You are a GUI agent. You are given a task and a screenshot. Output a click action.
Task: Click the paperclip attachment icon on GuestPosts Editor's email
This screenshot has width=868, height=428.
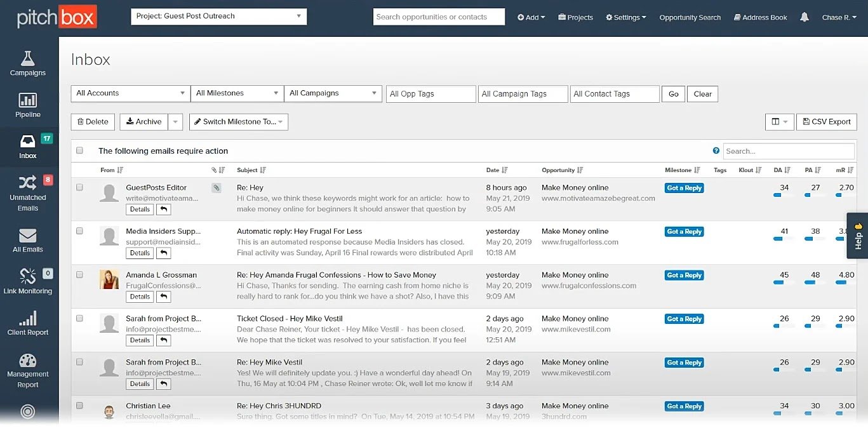pos(216,186)
